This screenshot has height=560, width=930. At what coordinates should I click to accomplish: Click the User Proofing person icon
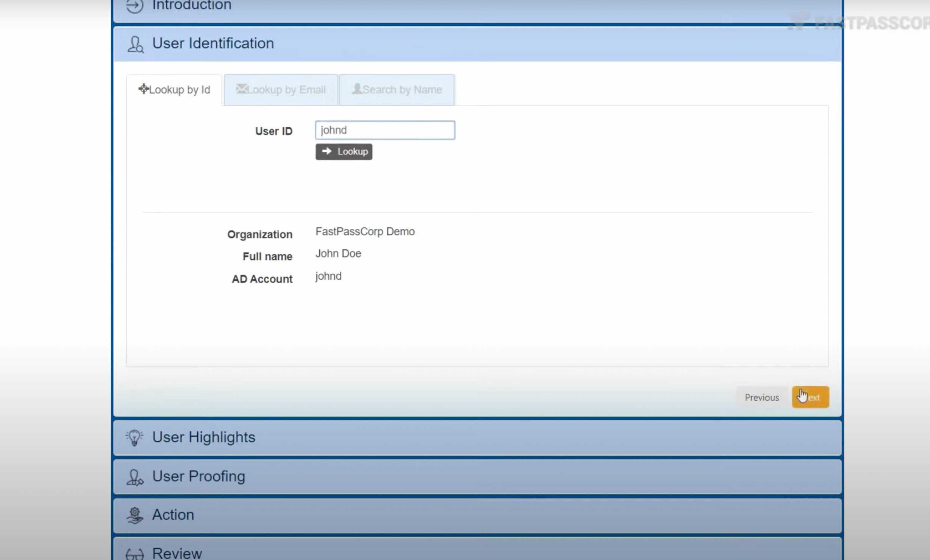coord(135,477)
